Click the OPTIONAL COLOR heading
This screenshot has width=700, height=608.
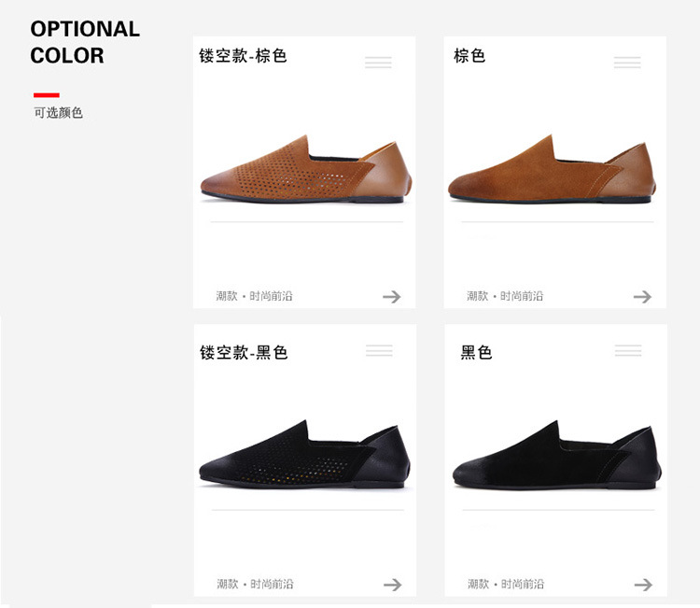point(85,42)
